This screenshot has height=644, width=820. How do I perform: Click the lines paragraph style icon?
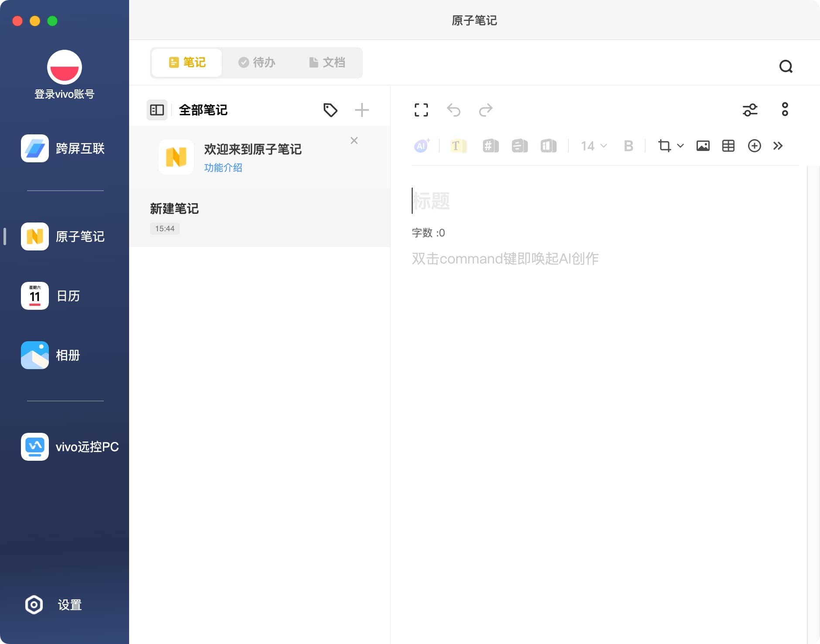pos(520,146)
